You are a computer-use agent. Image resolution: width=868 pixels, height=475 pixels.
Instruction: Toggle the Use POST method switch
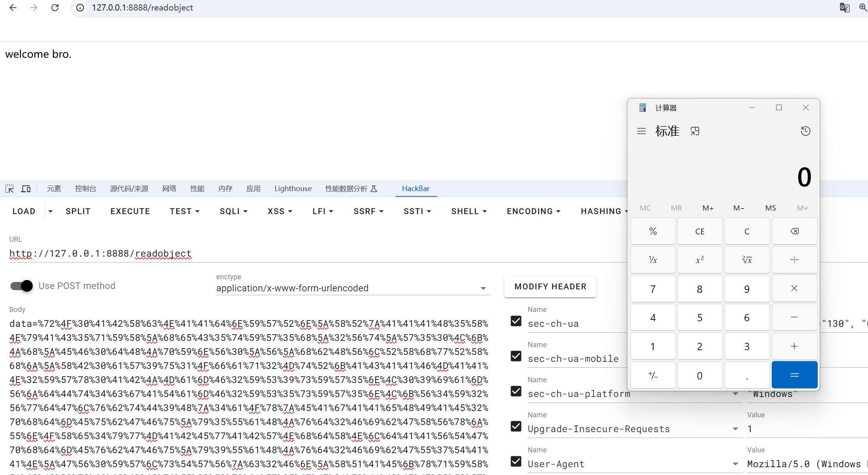coord(22,286)
